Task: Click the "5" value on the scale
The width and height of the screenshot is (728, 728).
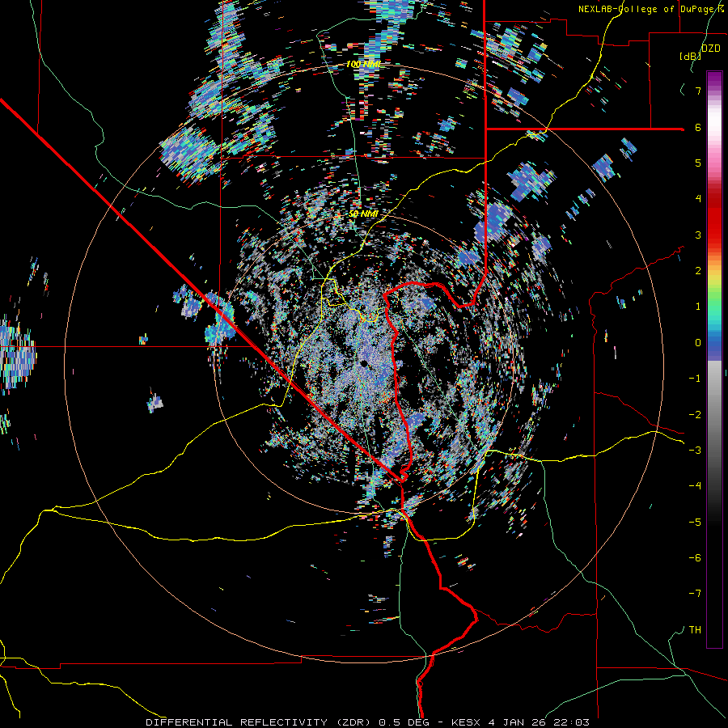Action: pyautogui.click(x=698, y=163)
